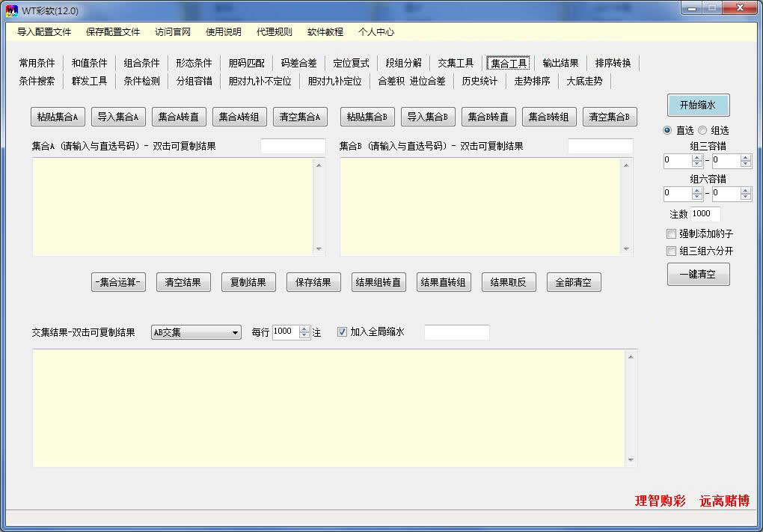The width and height of the screenshot is (763, 532).
Task: Click 导入集合B to import set B
Action: [x=428, y=117]
